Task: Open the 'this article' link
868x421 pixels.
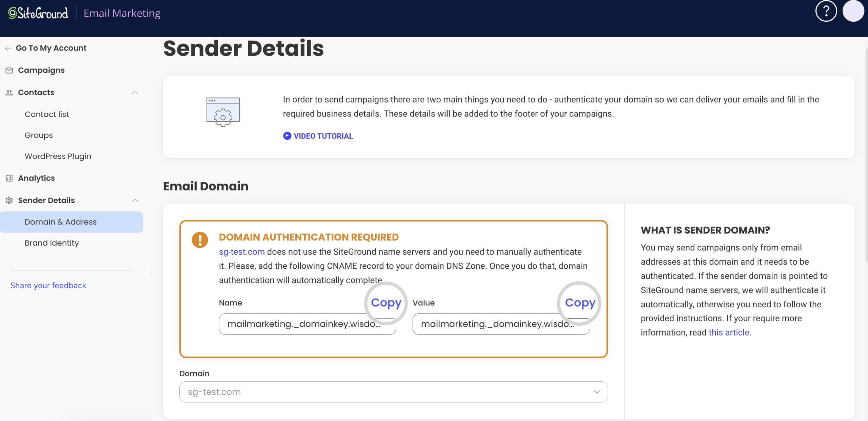Action: tap(729, 332)
